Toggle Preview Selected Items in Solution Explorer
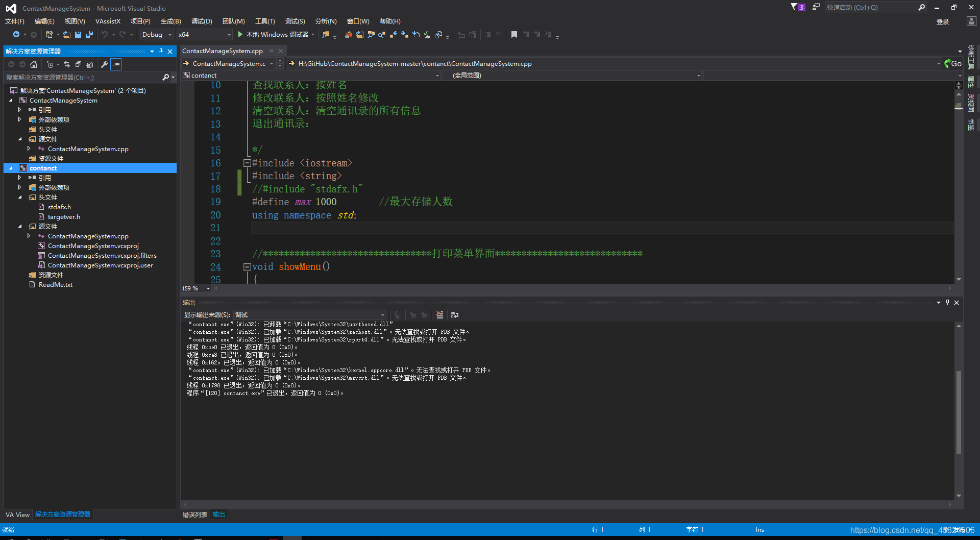Image resolution: width=980 pixels, height=540 pixels. click(116, 64)
